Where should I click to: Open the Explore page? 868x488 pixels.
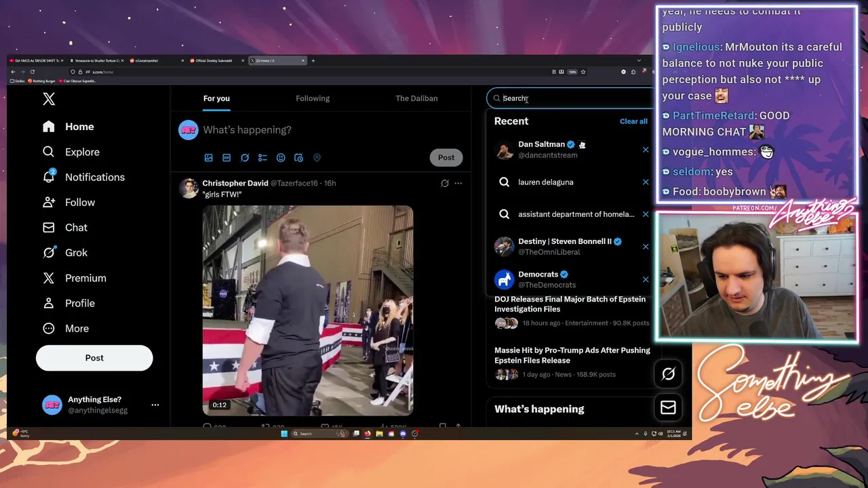click(71, 152)
